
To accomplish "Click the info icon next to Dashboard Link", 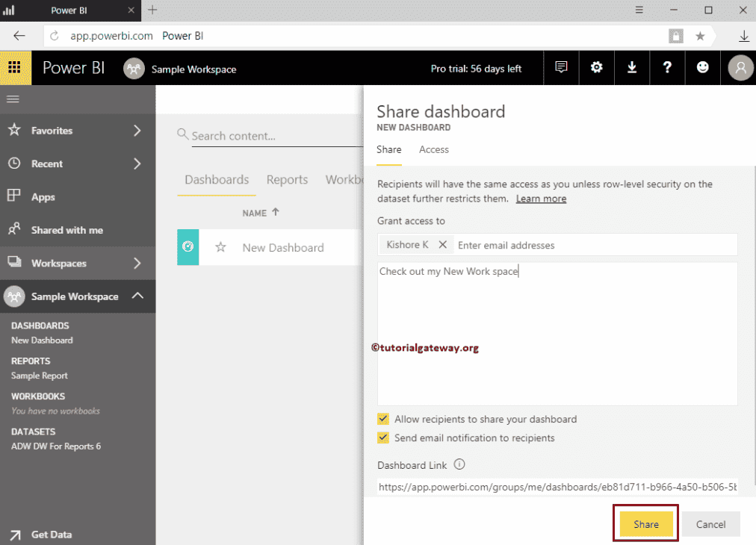I will [x=460, y=464].
